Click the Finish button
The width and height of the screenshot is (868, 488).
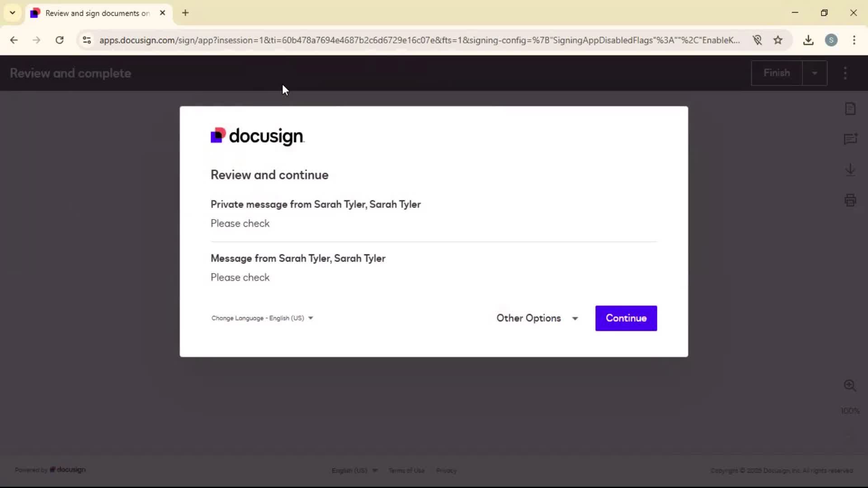[776, 73]
